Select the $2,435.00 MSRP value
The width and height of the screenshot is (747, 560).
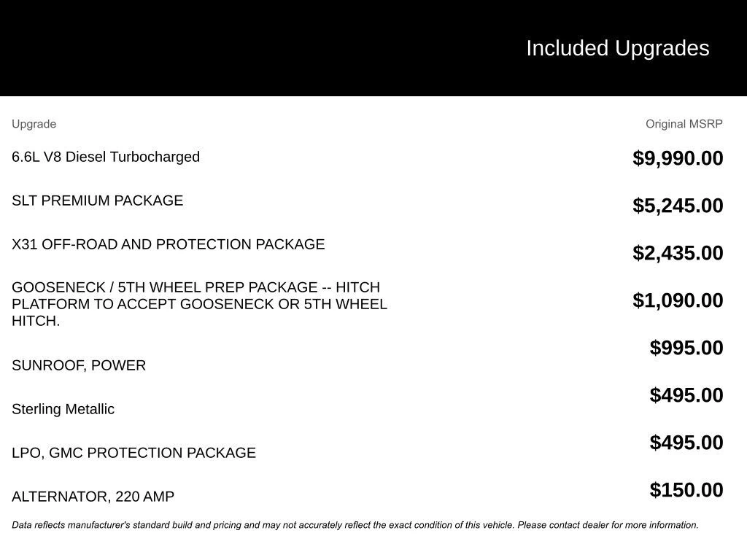pyautogui.click(x=678, y=253)
